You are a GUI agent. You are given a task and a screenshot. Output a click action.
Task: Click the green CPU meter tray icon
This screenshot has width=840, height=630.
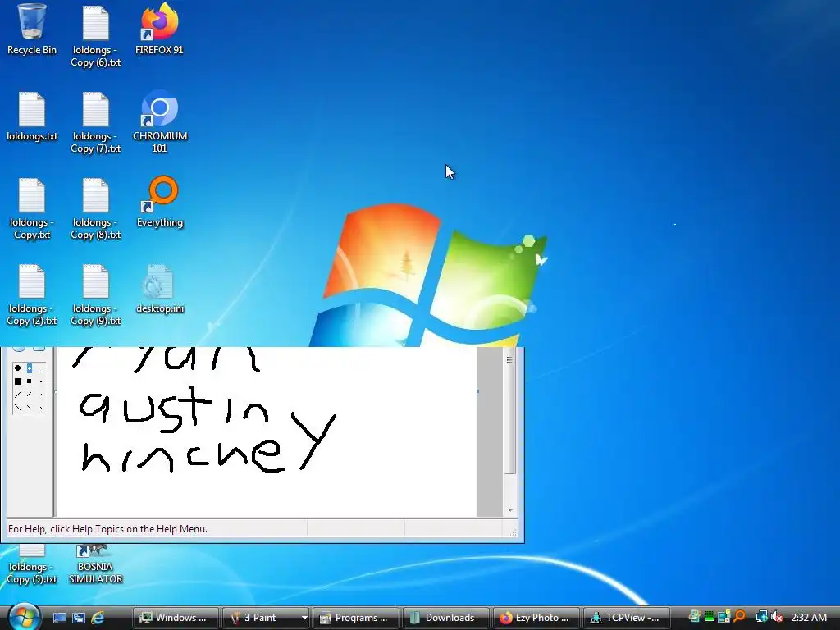pyautogui.click(x=710, y=617)
